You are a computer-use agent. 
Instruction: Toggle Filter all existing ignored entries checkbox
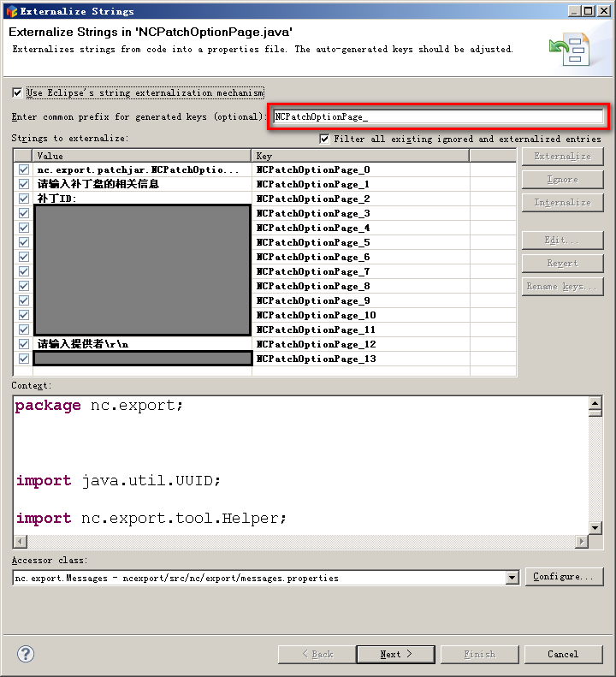324,139
